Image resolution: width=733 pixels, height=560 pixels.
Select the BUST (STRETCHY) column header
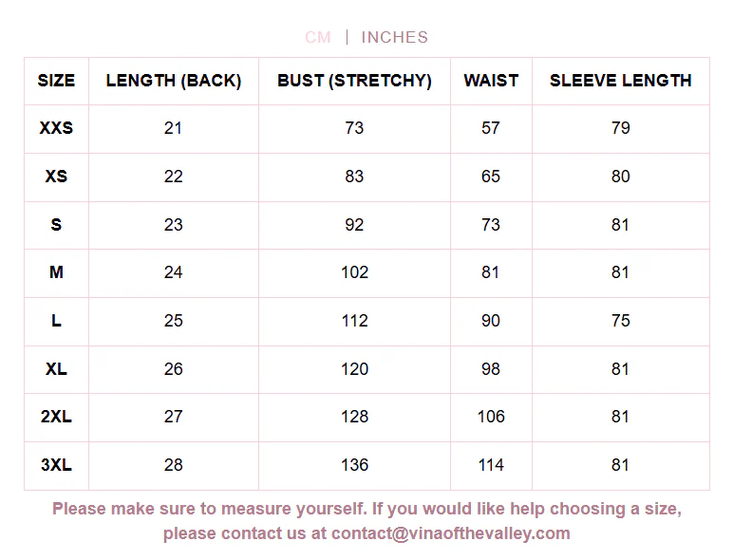pyautogui.click(x=354, y=81)
